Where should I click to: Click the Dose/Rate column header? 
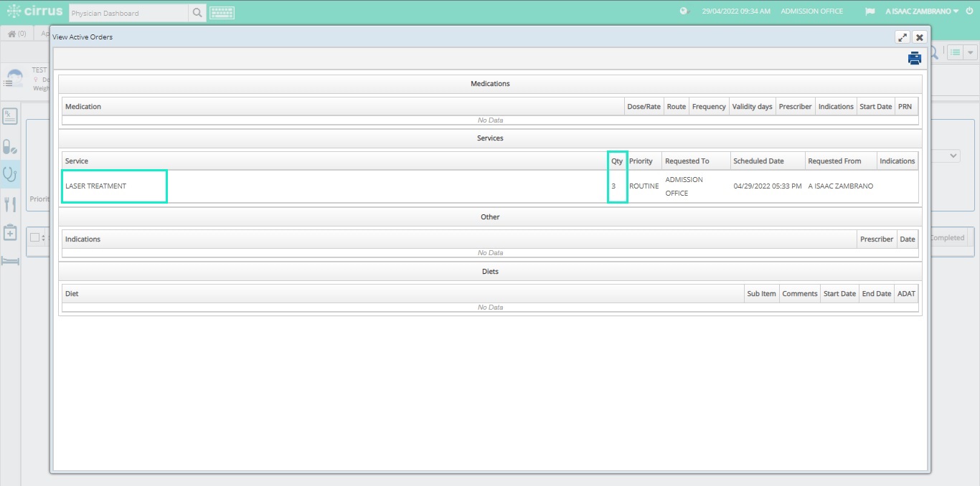pos(644,107)
